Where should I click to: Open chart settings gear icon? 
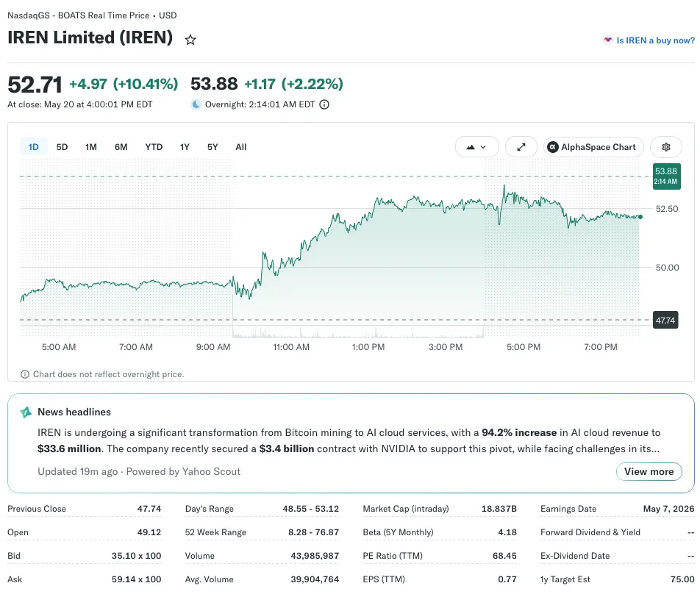(666, 147)
